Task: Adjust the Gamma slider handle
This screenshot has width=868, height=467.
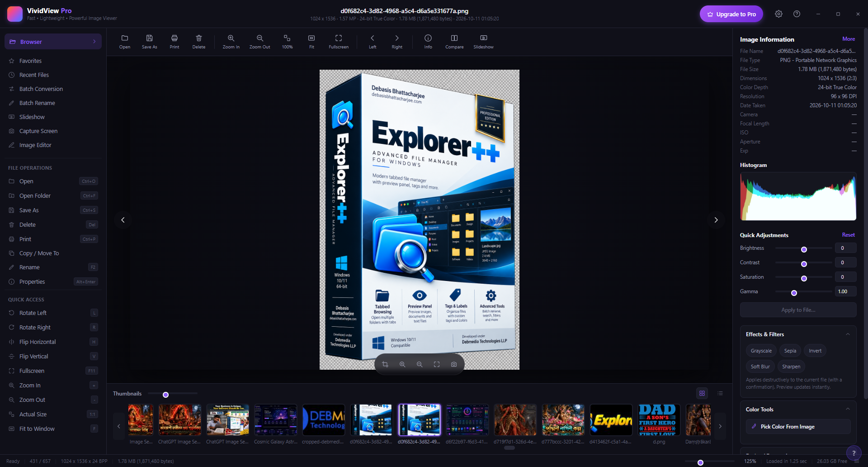Action: (794, 293)
